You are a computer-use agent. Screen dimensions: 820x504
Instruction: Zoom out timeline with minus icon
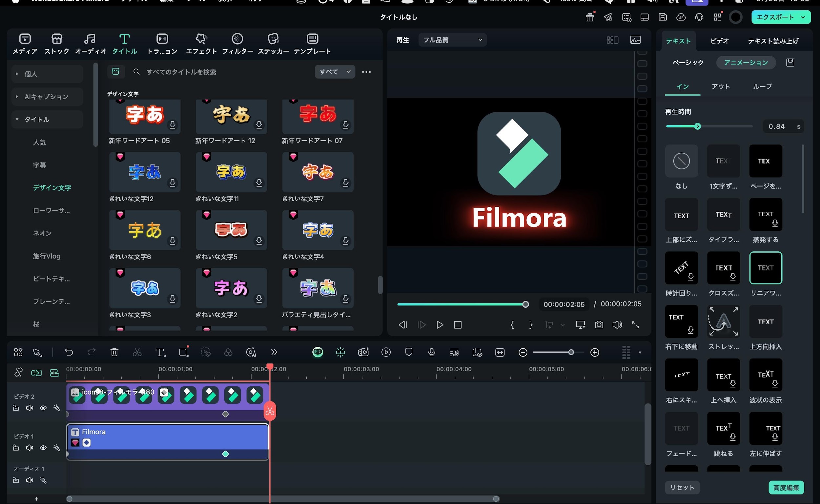click(523, 352)
